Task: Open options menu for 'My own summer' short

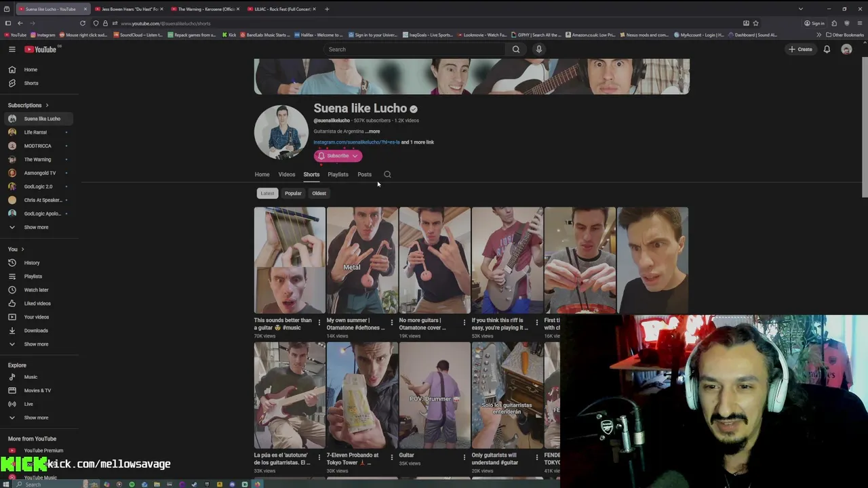Action: (x=391, y=323)
